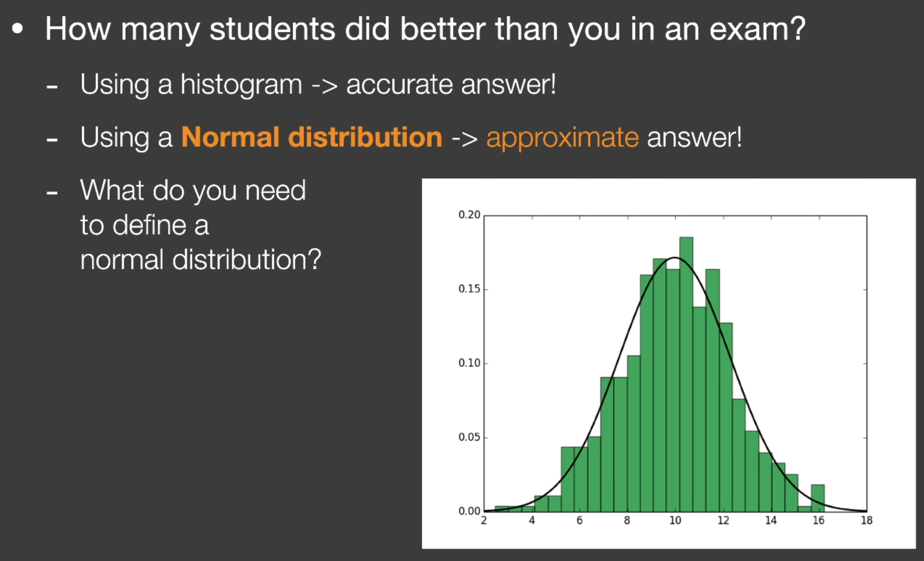Image resolution: width=924 pixels, height=561 pixels.
Task: Click the x-axis label 18
Action: [866, 521]
